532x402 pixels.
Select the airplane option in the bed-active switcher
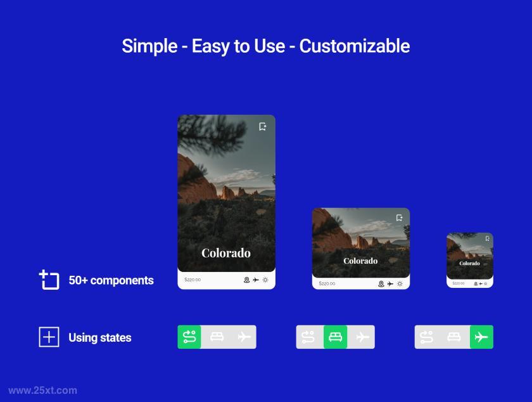pyautogui.click(x=363, y=337)
